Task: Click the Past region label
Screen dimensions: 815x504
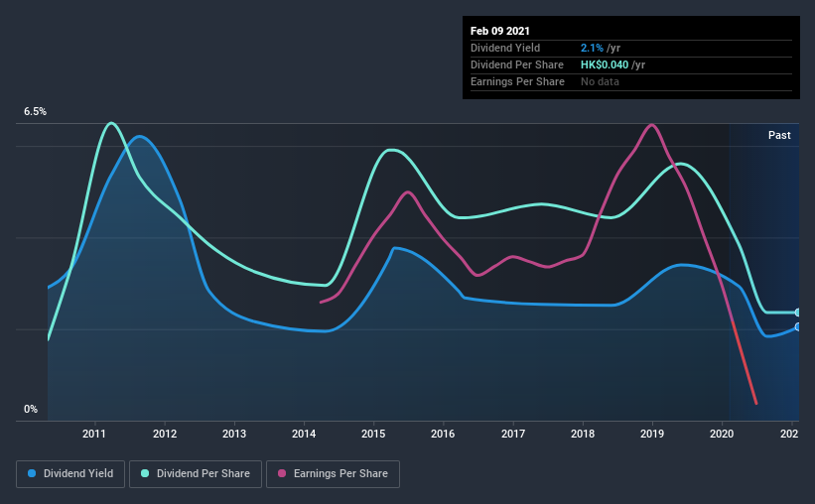Action: tap(779, 135)
